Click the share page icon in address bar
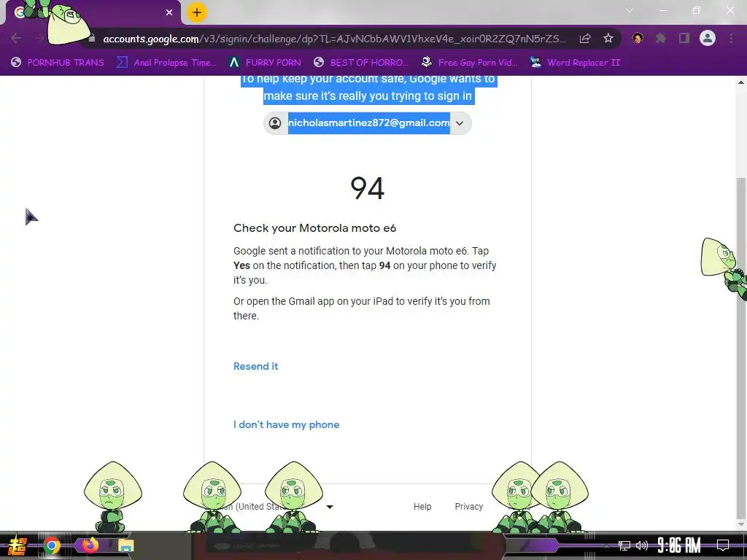This screenshot has width=747, height=560. click(x=585, y=39)
